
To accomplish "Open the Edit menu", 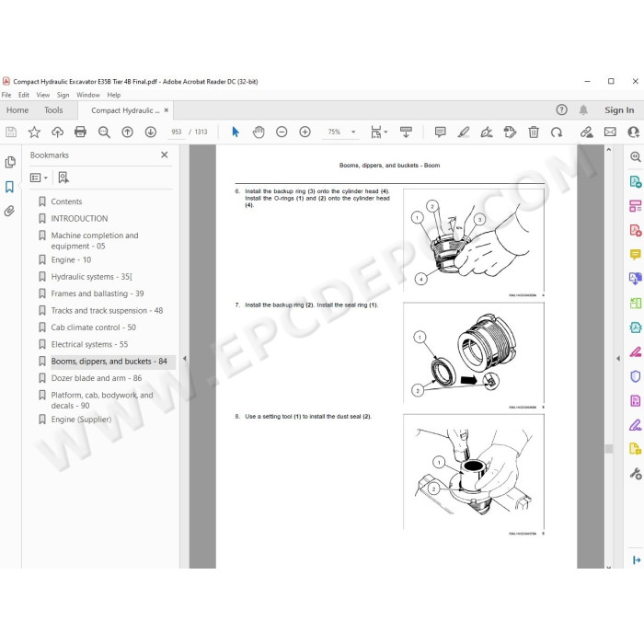I will [23, 95].
